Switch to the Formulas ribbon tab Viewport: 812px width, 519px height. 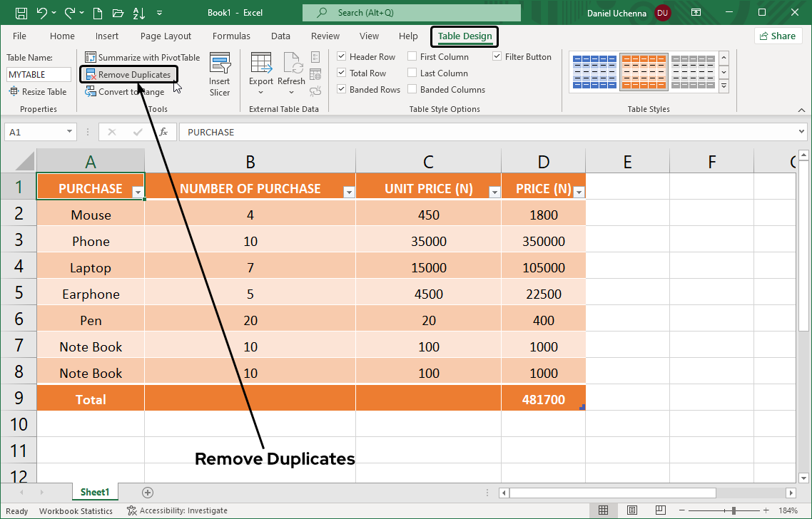tap(231, 36)
